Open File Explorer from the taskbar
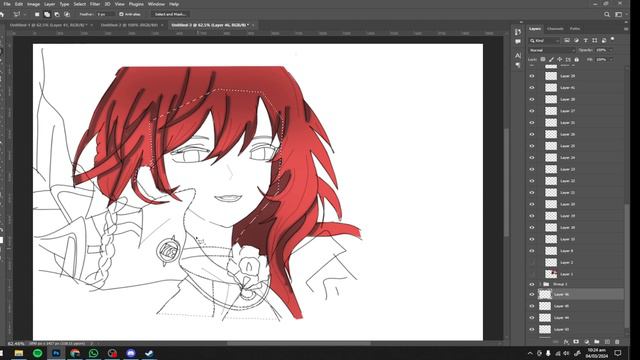The image size is (640, 360). click(19, 353)
